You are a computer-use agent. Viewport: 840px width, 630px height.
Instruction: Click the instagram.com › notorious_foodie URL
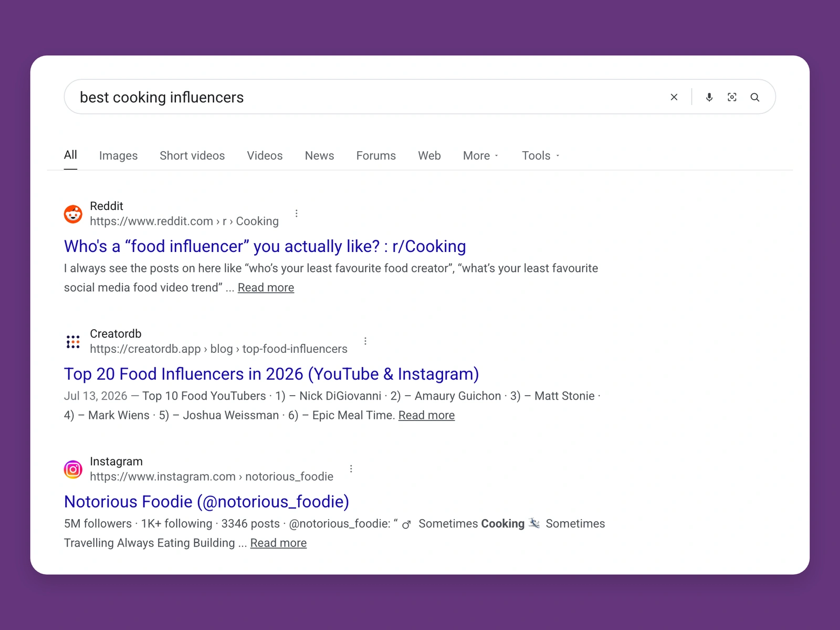point(212,477)
